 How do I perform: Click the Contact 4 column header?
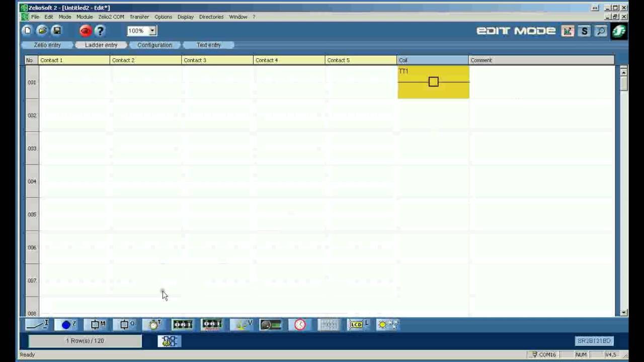click(289, 60)
